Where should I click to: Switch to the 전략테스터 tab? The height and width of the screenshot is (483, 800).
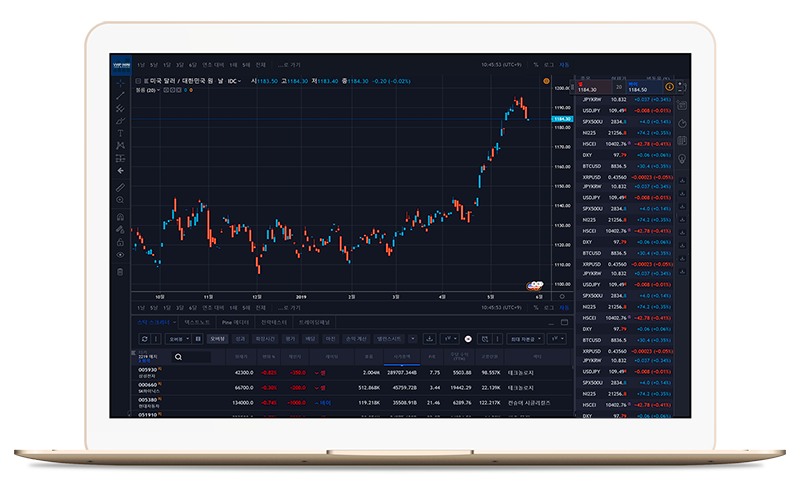[x=274, y=322]
